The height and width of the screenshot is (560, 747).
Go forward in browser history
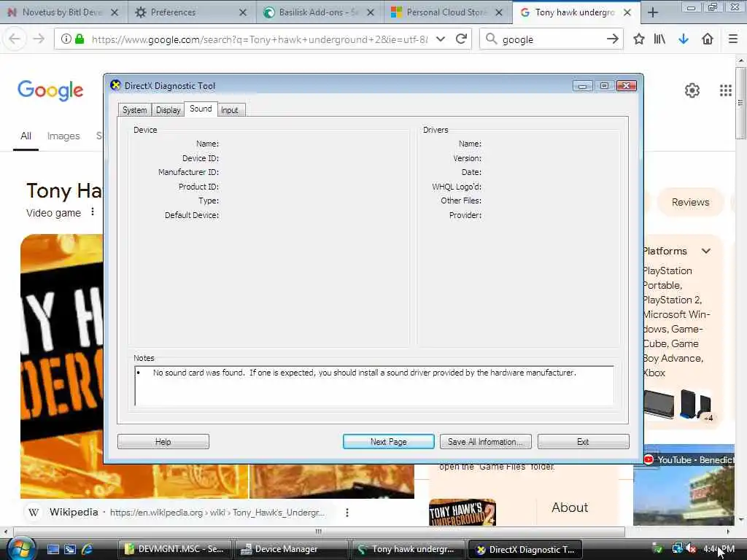[39, 39]
